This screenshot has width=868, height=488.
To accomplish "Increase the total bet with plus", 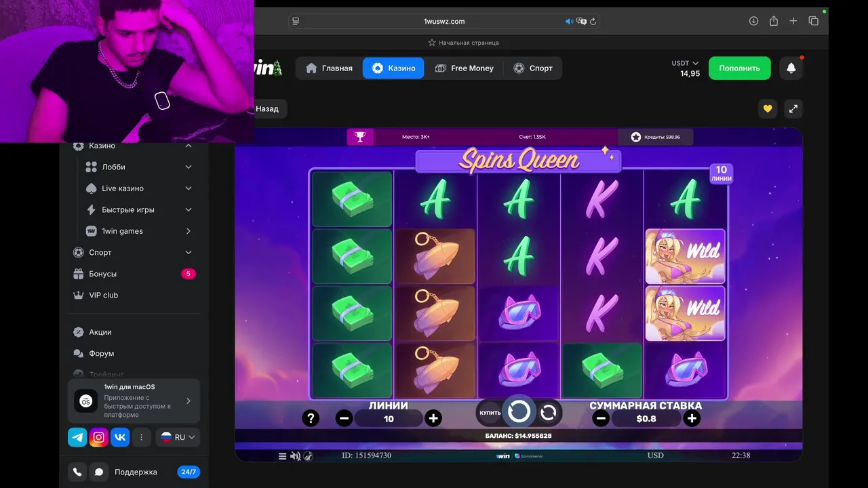I will click(x=692, y=418).
